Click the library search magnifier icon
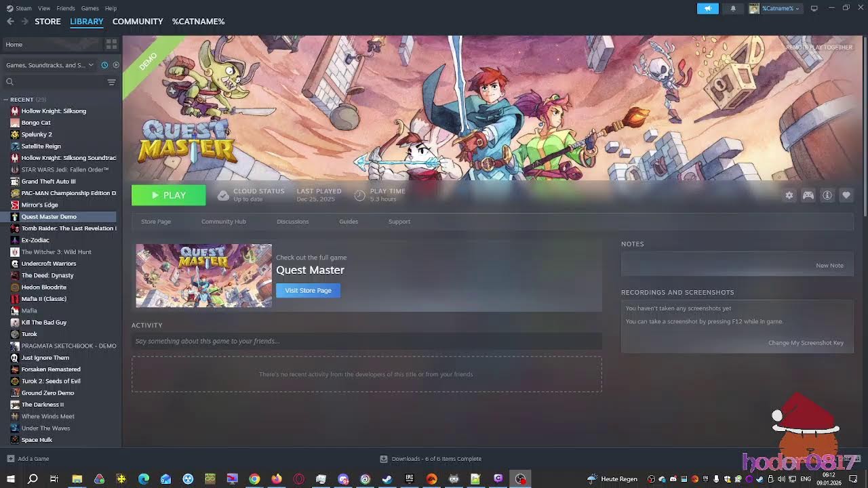 (x=9, y=82)
